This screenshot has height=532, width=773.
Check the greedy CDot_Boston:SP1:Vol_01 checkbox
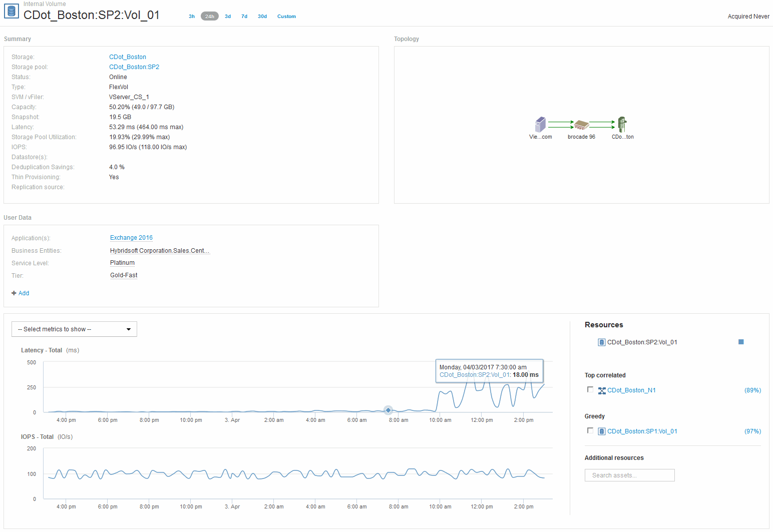click(x=590, y=431)
